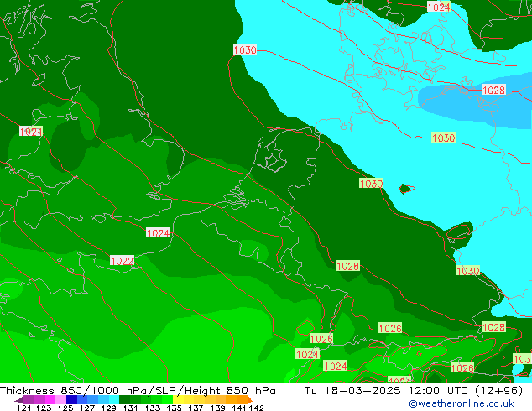
Task: Click the legend value 141
Action: 239,408
